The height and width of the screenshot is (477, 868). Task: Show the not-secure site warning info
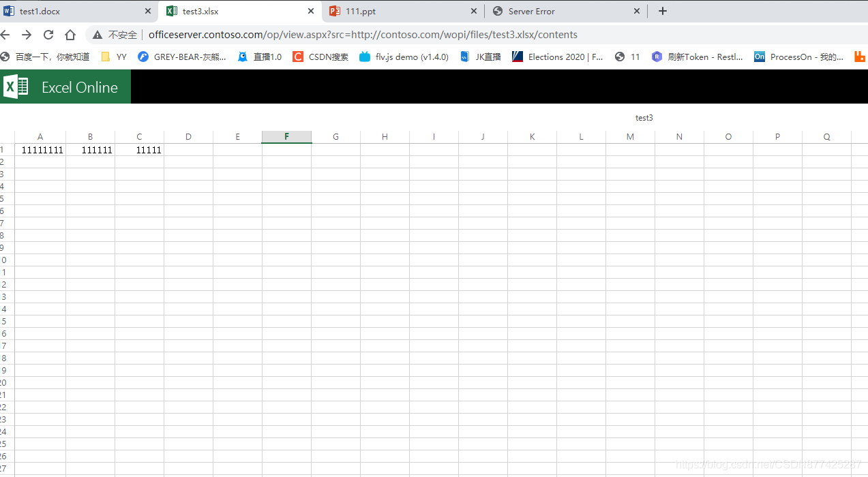coord(115,35)
